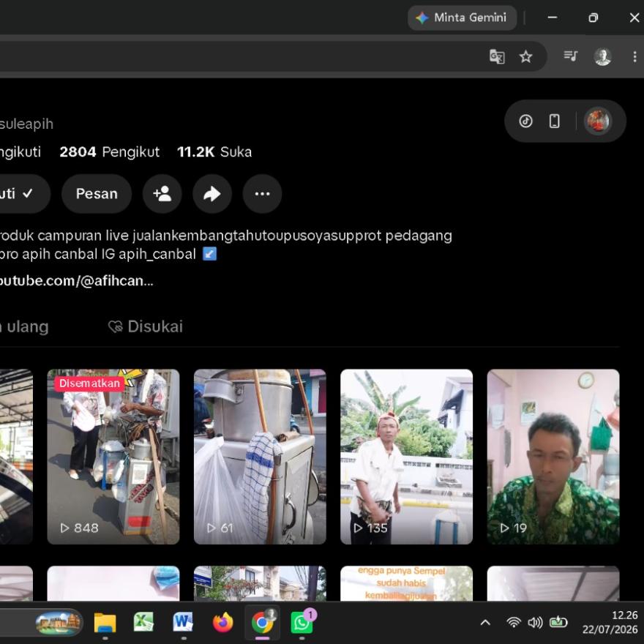644x644 pixels.
Task: Open the video with 61 views
Action: (260, 457)
